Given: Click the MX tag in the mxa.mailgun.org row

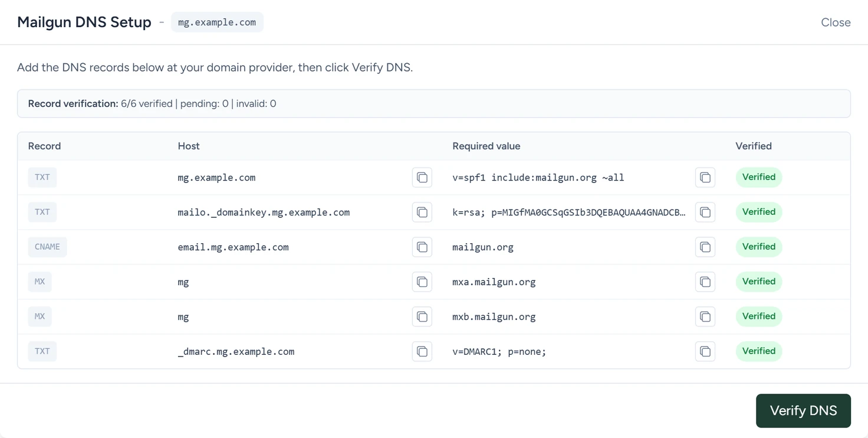Looking at the screenshot, I should tap(40, 282).
